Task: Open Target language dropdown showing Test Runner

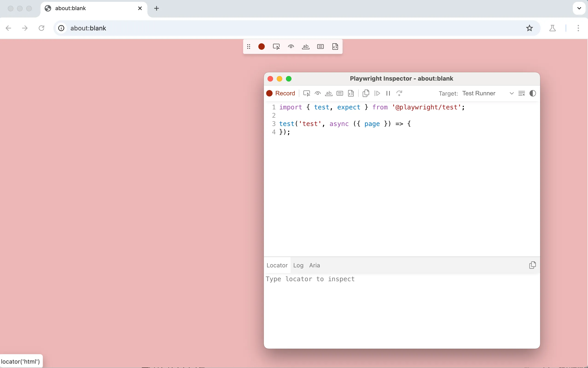Action: [488, 93]
